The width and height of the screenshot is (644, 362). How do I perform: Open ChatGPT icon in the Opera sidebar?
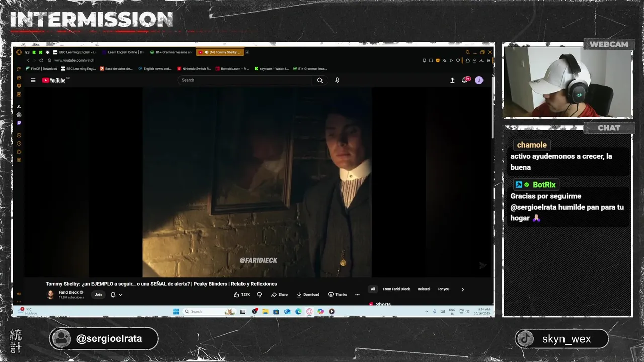[x=19, y=115]
